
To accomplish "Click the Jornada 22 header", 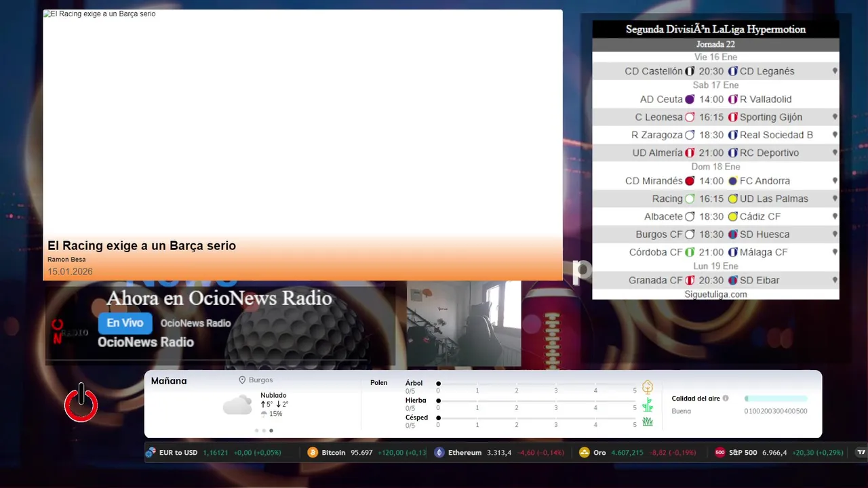I will (715, 45).
